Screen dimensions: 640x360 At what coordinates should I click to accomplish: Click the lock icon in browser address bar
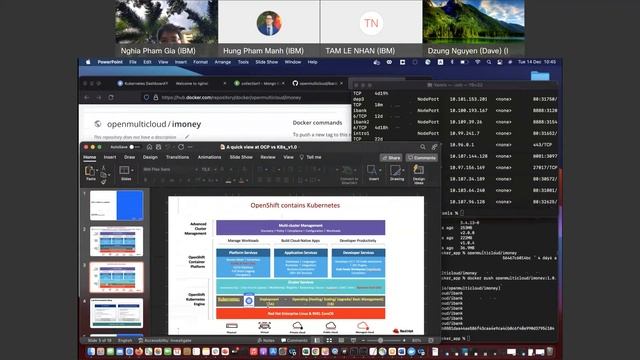click(x=156, y=98)
